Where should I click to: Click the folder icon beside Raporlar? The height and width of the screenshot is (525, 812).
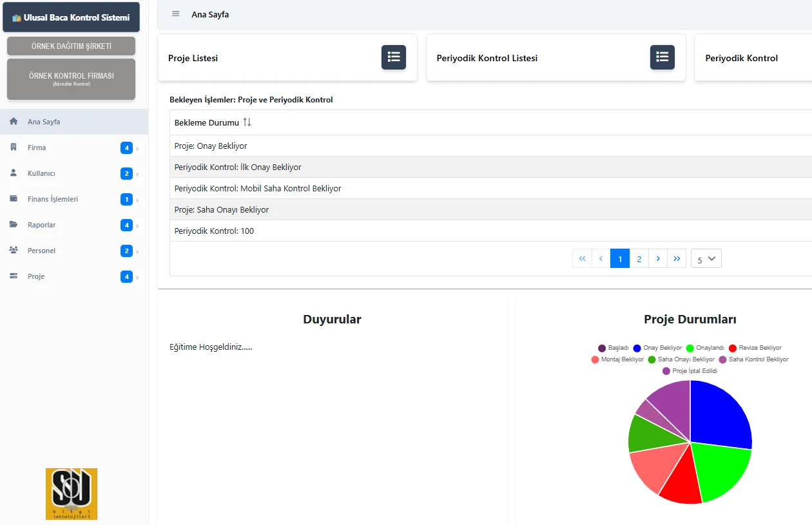(14, 225)
